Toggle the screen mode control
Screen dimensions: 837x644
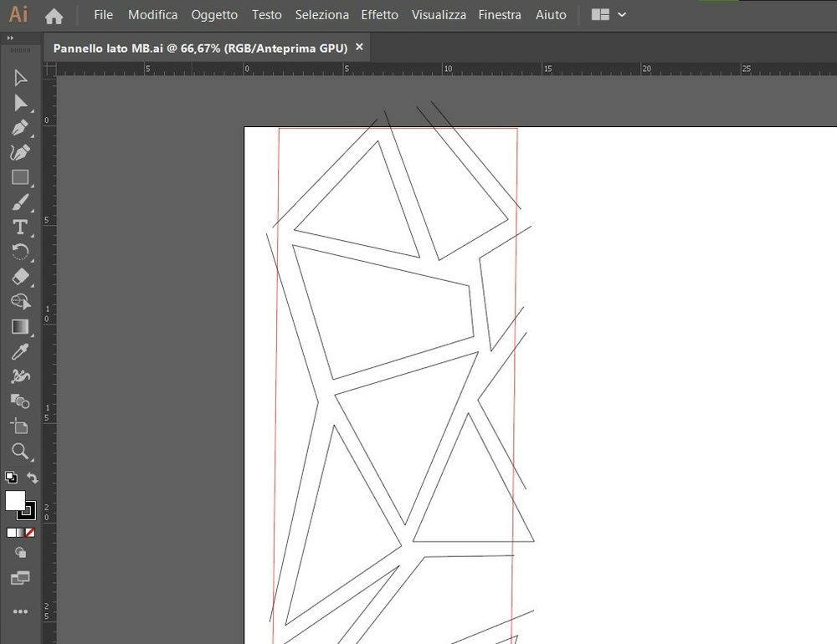pyautogui.click(x=20, y=578)
